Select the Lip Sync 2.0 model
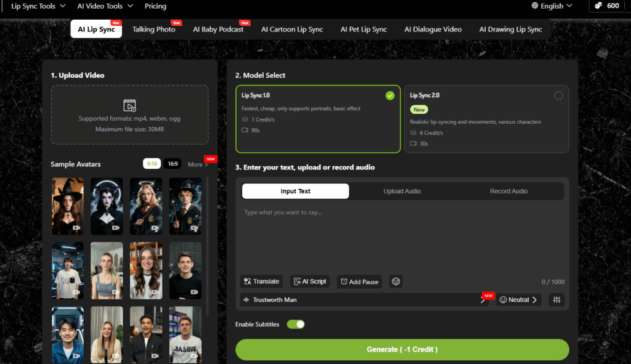This screenshot has height=364, width=631. click(x=486, y=118)
